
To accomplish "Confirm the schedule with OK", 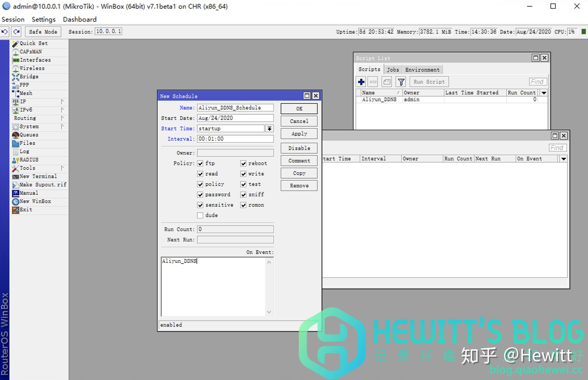I will (299, 109).
